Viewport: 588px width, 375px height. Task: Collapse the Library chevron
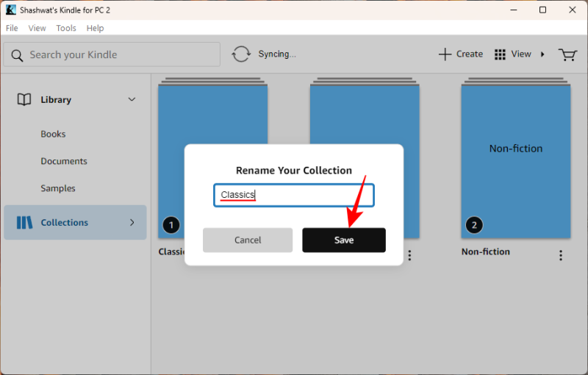(x=132, y=99)
